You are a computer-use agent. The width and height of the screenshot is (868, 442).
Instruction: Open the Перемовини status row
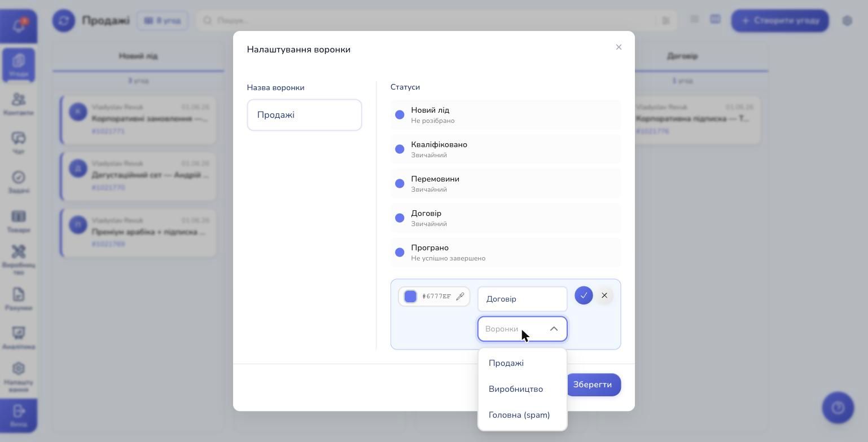(506, 184)
